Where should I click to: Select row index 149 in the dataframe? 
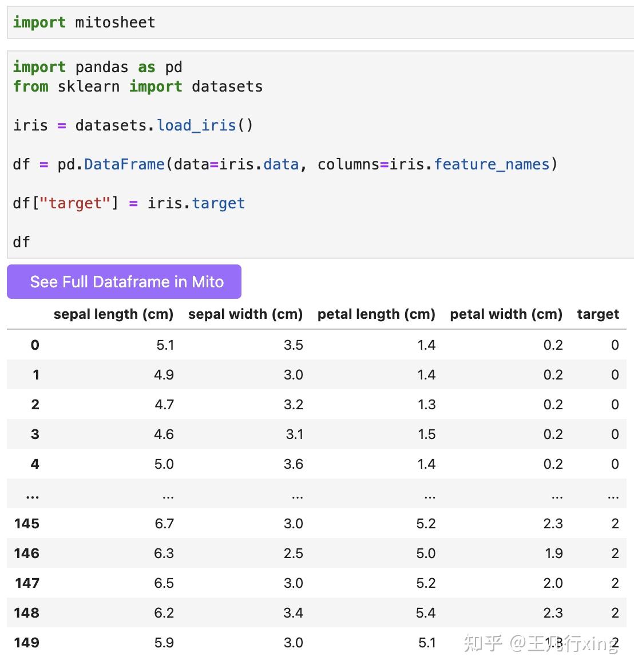tap(27, 643)
